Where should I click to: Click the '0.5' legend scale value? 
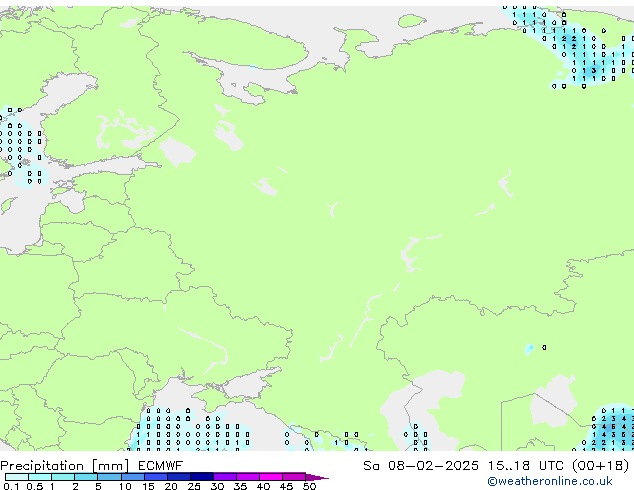[x=35, y=486]
